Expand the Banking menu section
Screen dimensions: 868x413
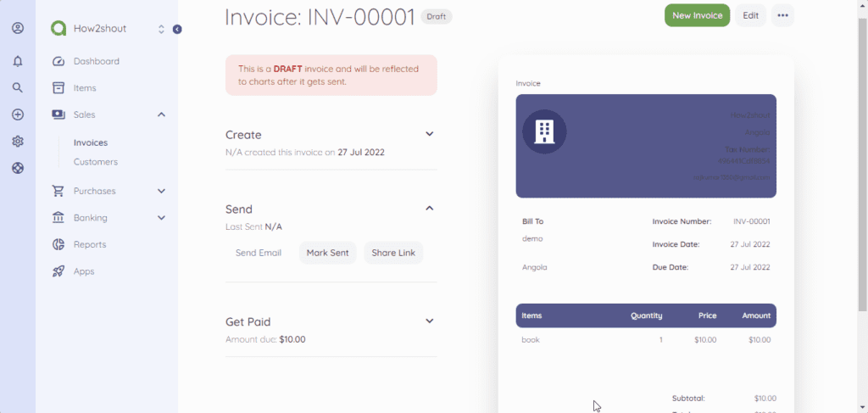coord(161,218)
